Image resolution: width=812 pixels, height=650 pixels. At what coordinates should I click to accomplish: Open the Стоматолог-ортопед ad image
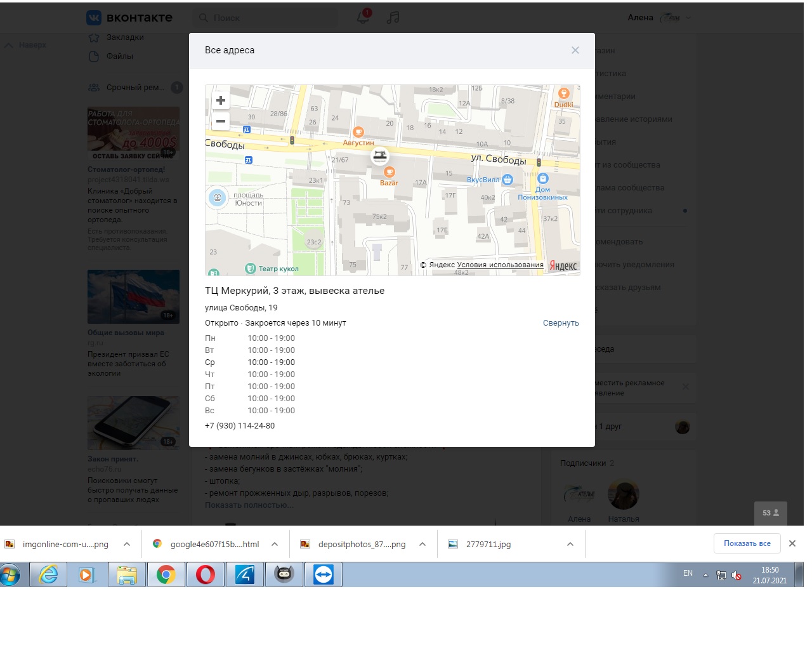(x=133, y=134)
